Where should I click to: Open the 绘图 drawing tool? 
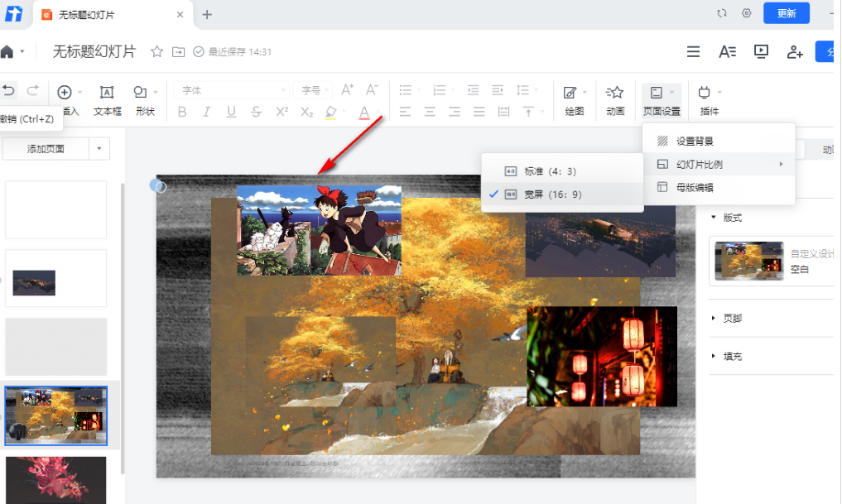(574, 99)
